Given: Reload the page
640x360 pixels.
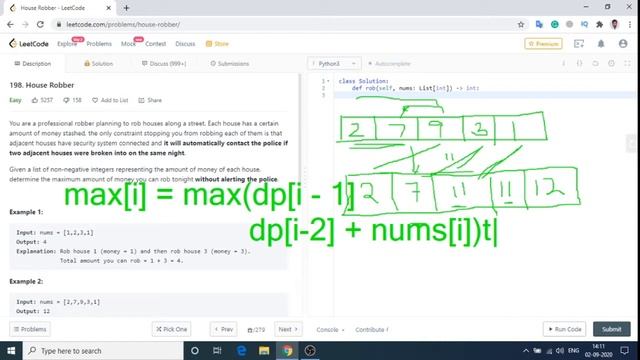Looking at the screenshot, I should pos(40,24).
